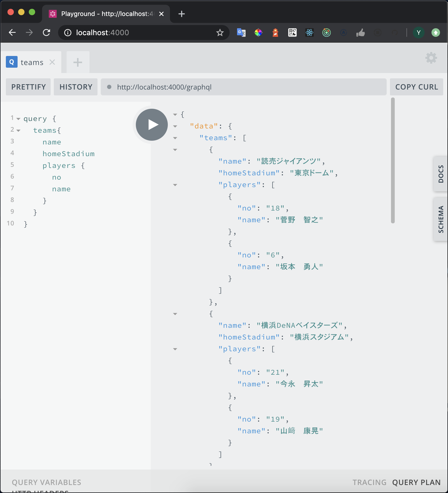
Task: Run the query with the play button
Action: click(x=152, y=125)
